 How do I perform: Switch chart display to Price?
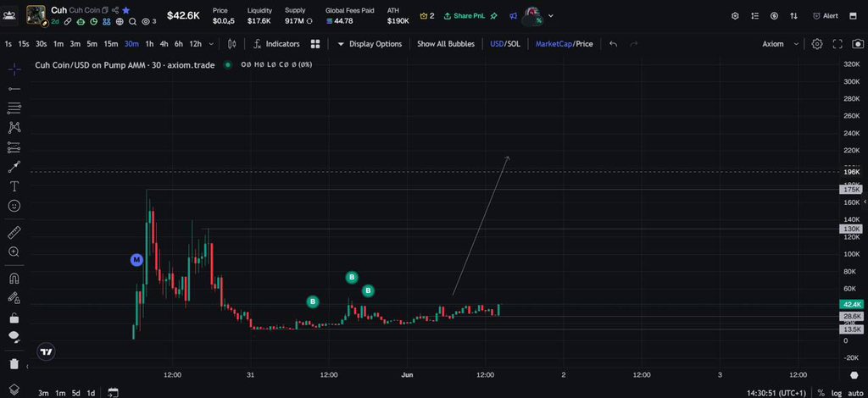coord(585,44)
